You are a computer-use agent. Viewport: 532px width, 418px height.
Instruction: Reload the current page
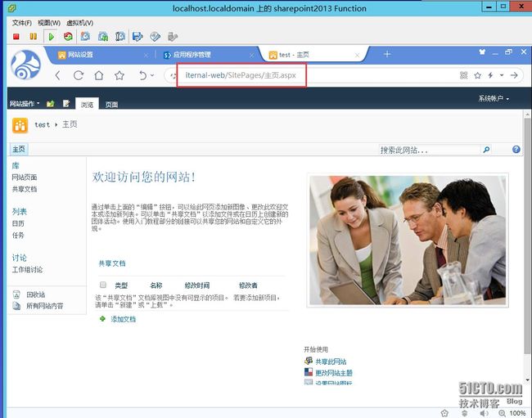pyautogui.click(x=79, y=75)
